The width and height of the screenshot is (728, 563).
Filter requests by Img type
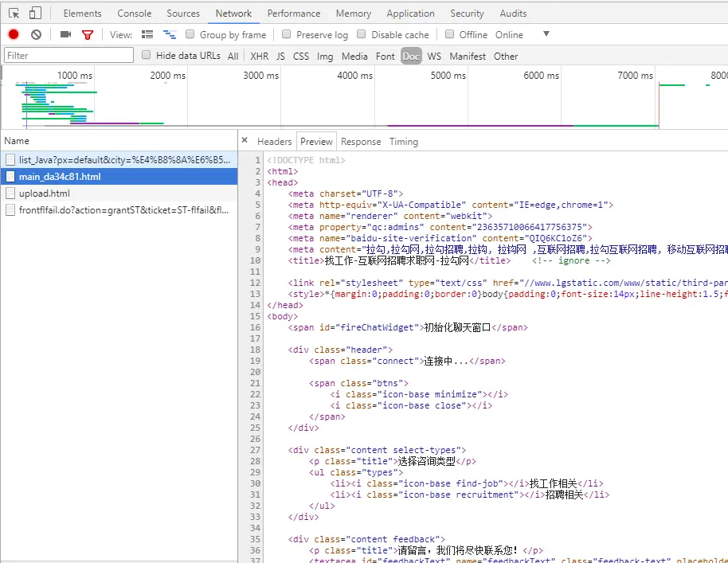(x=325, y=57)
